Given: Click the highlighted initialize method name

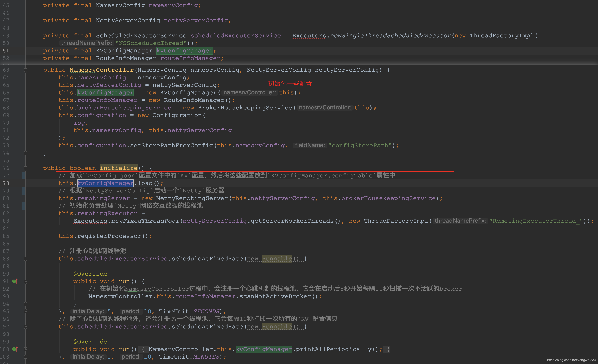Looking at the screenshot, I should click(118, 168).
